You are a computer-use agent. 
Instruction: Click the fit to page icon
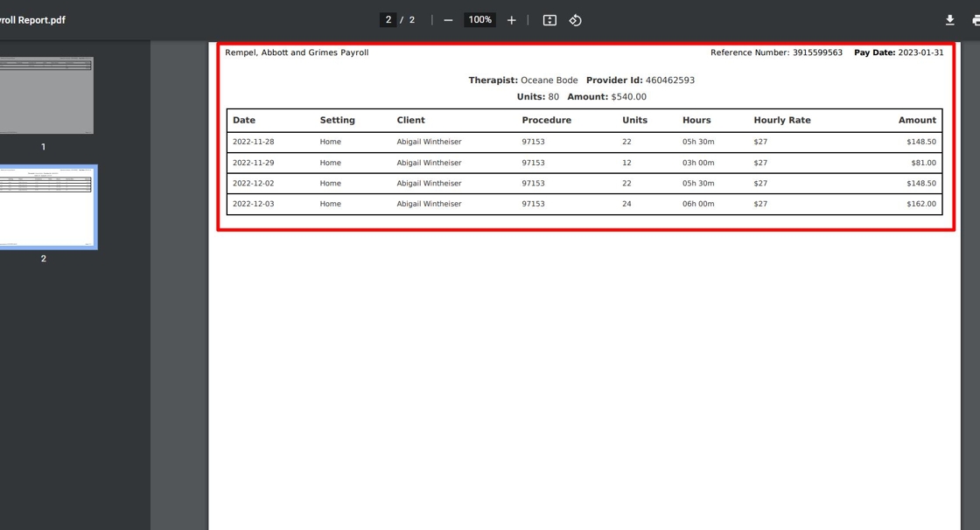tap(549, 20)
